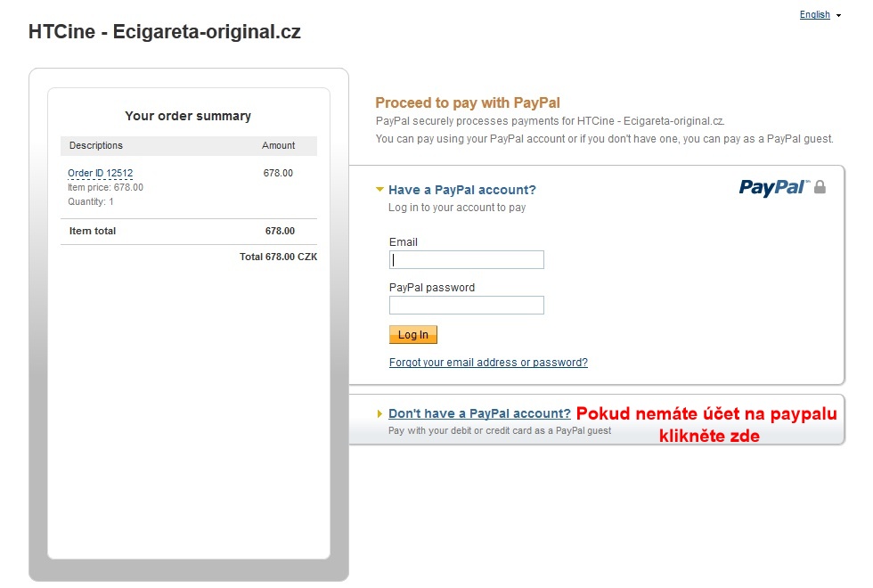Focus the Email input field
The width and height of the screenshot is (873, 588).
coord(467,260)
